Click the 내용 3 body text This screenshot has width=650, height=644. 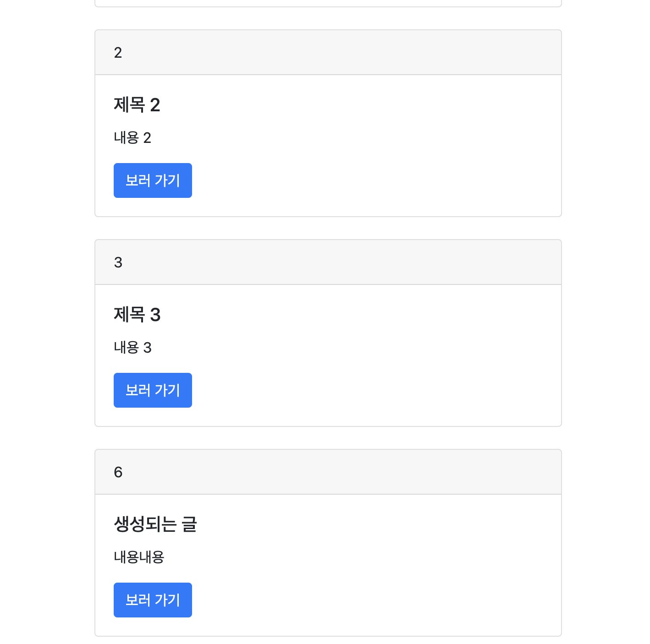(132, 348)
